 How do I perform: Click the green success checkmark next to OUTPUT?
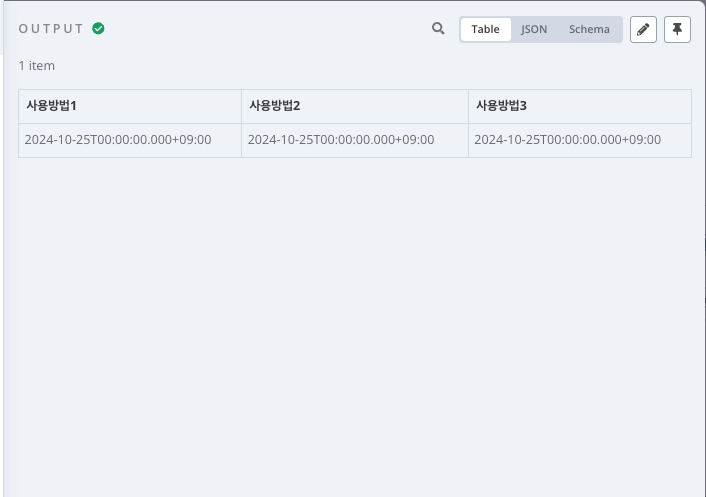pyautogui.click(x=98, y=28)
